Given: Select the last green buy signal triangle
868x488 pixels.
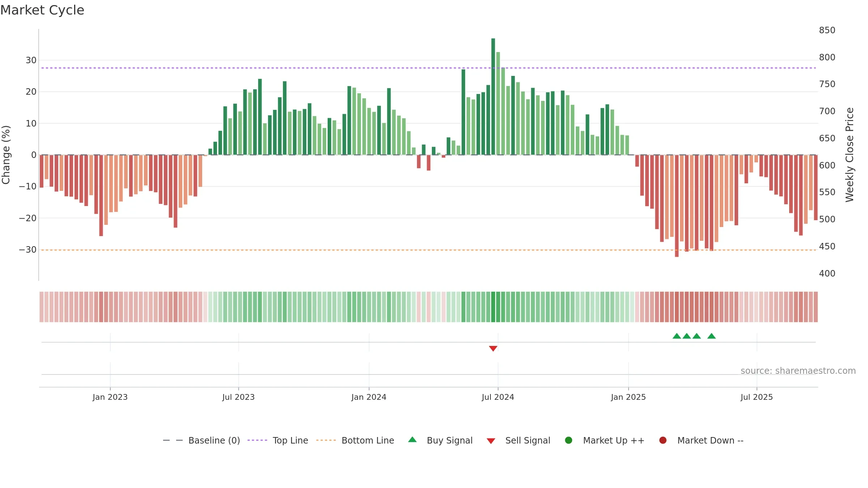Looking at the screenshot, I should [711, 336].
